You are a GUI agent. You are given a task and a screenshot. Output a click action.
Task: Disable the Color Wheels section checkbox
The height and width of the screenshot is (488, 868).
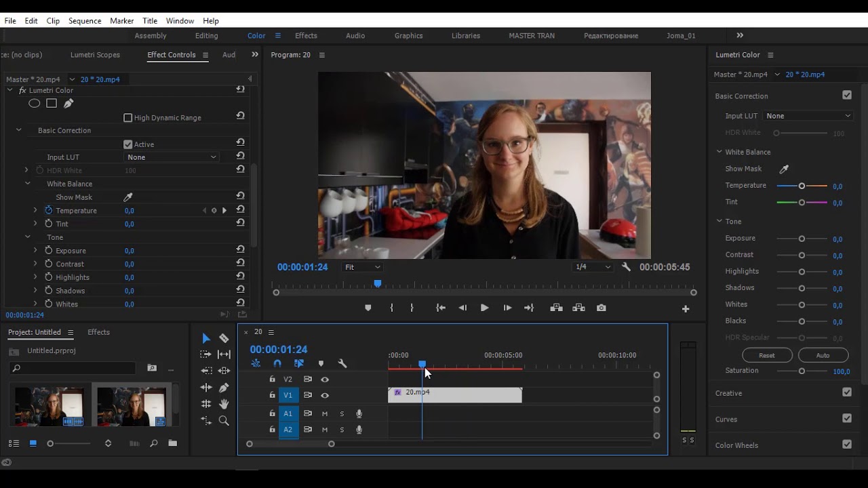(847, 445)
